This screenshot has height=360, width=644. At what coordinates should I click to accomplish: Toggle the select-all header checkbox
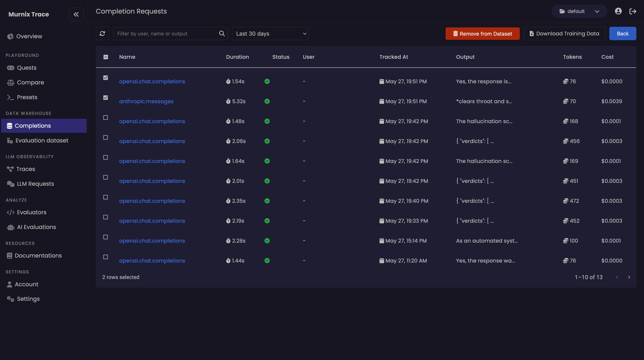click(106, 57)
